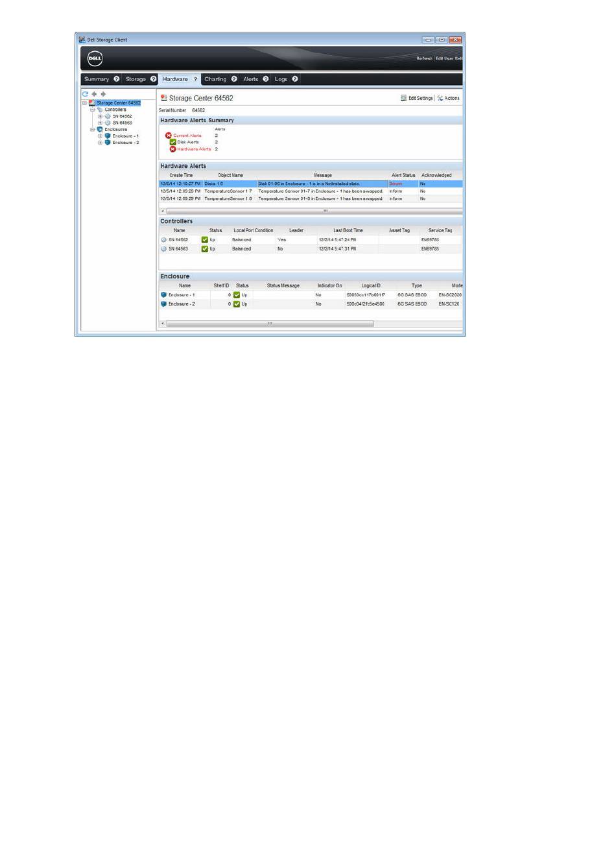
Task: Select Controllers in the tree
Action: click(x=115, y=110)
